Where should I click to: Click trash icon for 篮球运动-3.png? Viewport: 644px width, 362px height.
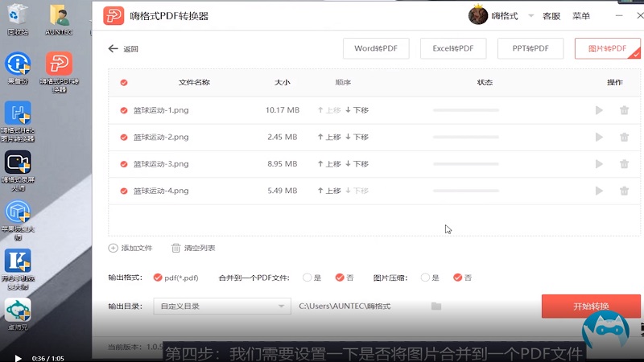pos(624,164)
